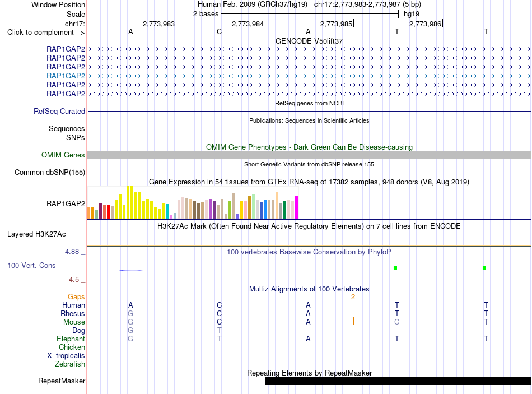Viewport: 532px width, 394px height.
Task: Click the blue PhyloP bar under base A
Action: click(131, 271)
